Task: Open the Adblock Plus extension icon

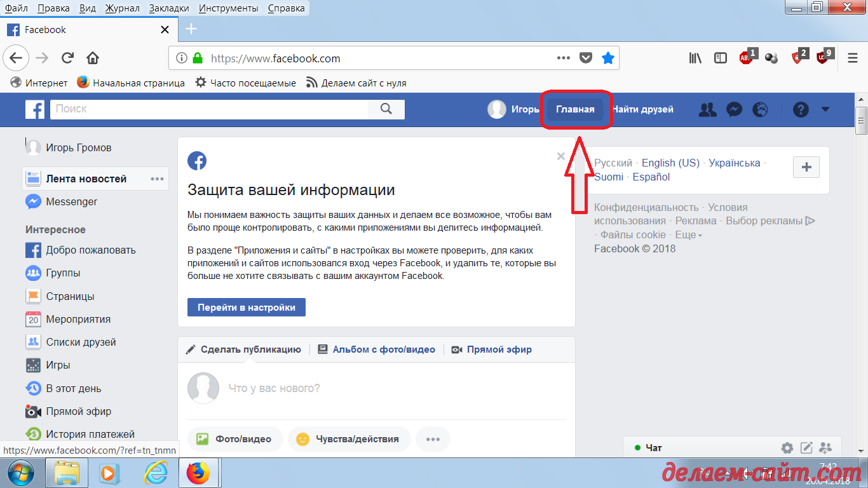Action: [x=747, y=57]
